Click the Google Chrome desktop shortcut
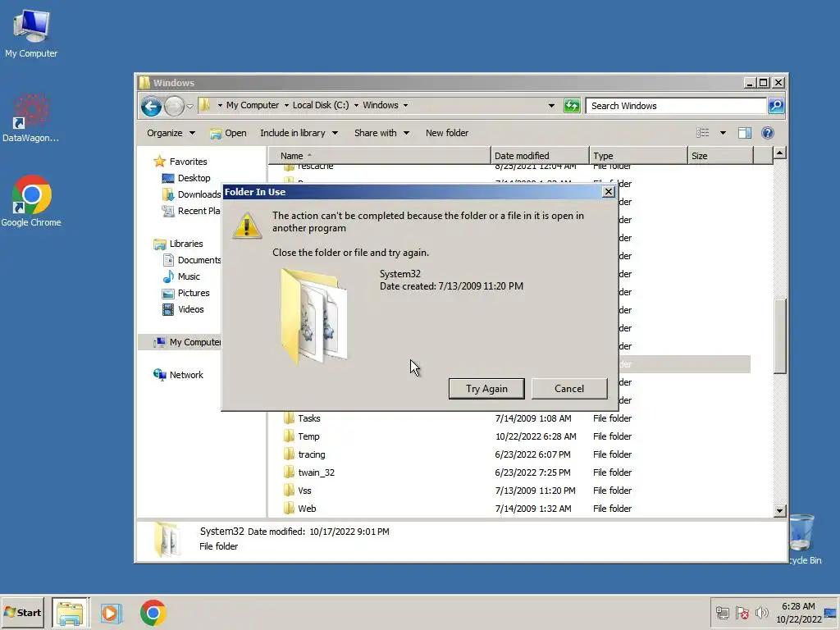The height and width of the screenshot is (630, 840). coord(31,202)
